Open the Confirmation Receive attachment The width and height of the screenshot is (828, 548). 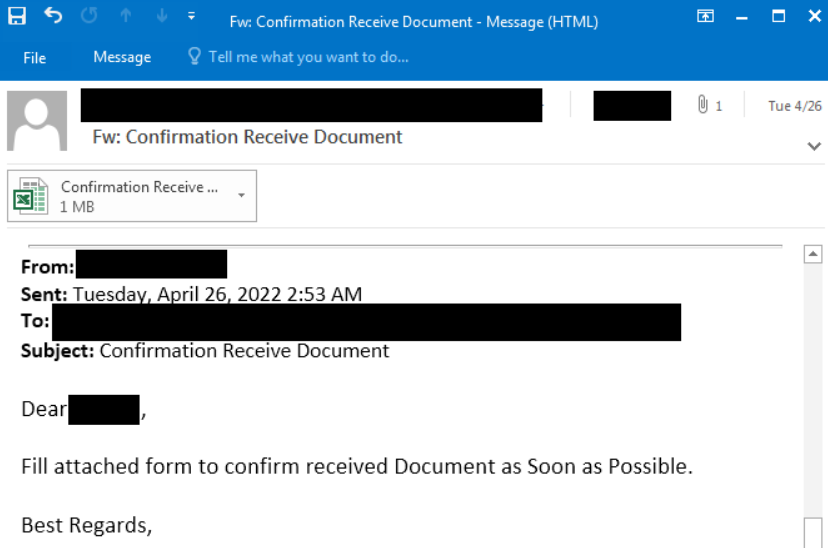point(138,195)
